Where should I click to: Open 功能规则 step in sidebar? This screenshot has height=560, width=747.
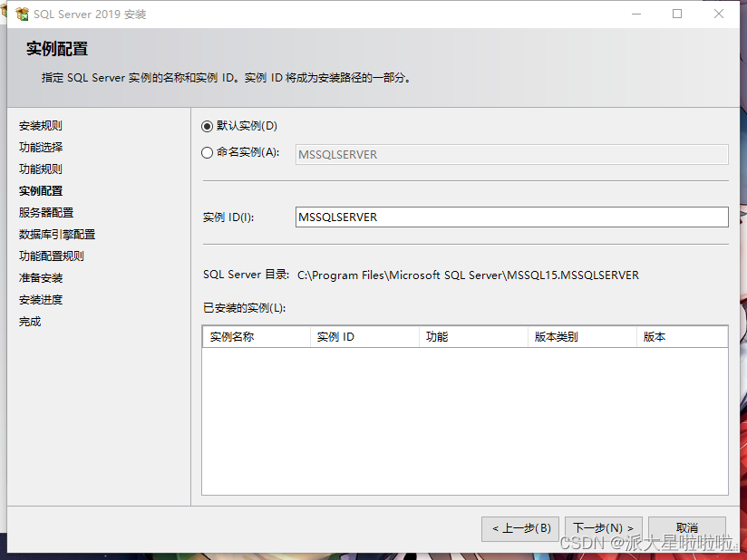41,169
